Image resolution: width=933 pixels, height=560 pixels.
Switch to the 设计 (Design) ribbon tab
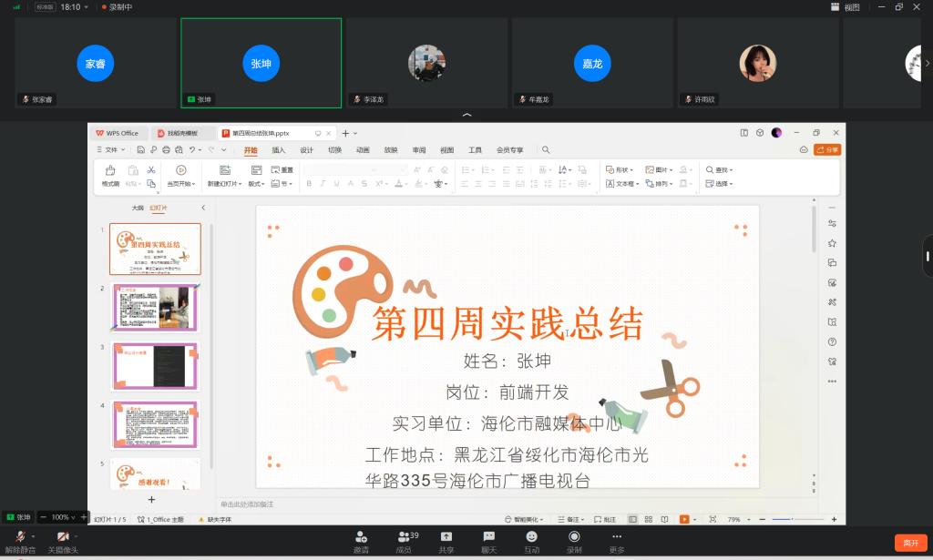coord(306,150)
